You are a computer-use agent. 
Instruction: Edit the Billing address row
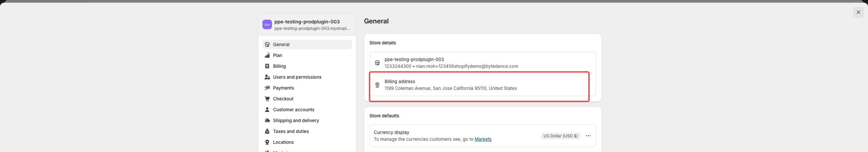[482, 85]
